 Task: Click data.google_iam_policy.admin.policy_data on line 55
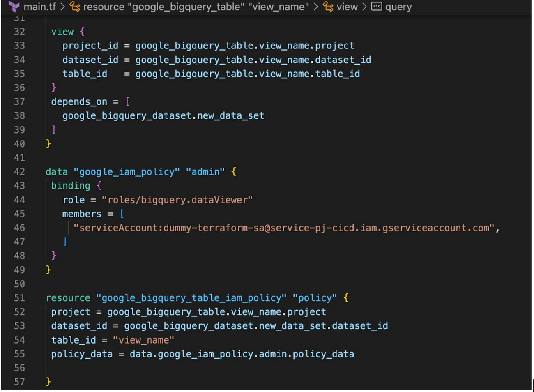coord(242,354)
